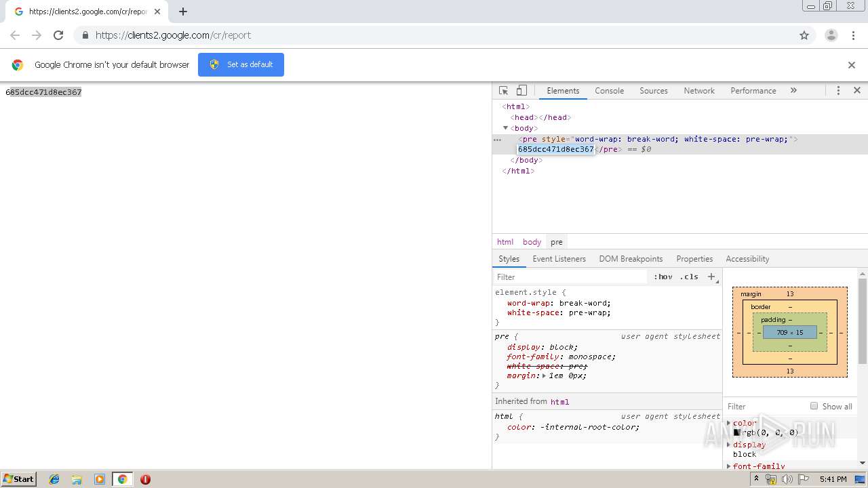Image resolution: width=868 pixels, height=488 pixels.
Task: Show more DevTools tabs chevron
Action: (x=793, y=90)
